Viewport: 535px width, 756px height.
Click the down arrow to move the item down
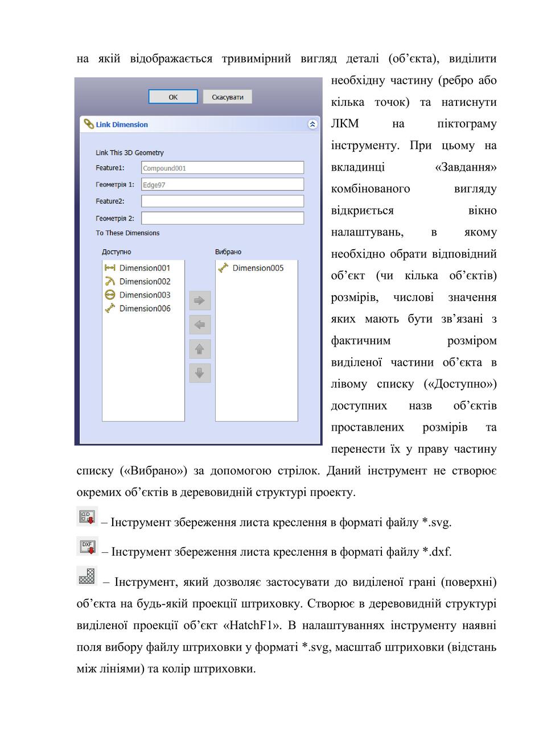tap(200, 373)
